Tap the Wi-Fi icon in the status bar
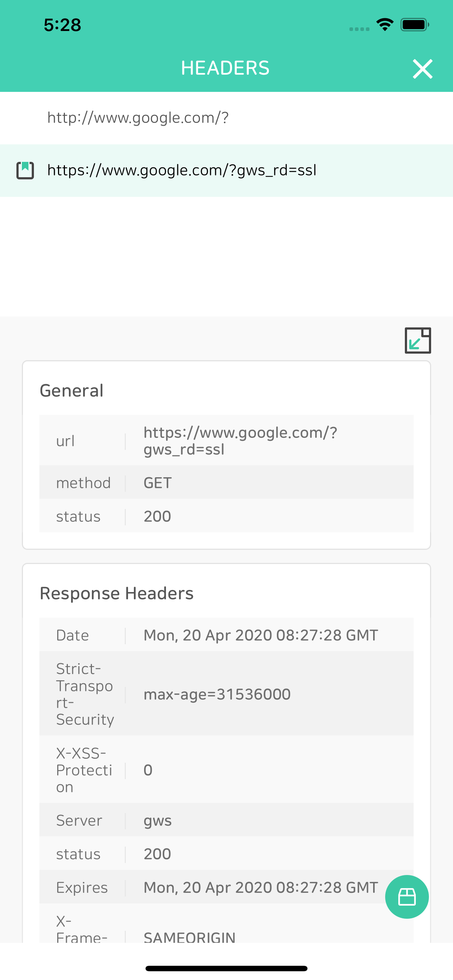Screen dimensions: 453x980 385,24
